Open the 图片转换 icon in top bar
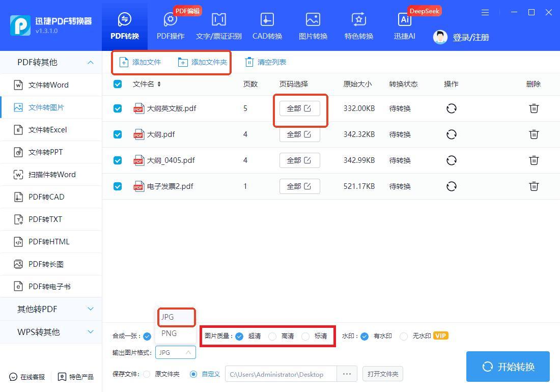The image size is (560, 392). coord(313,20)
